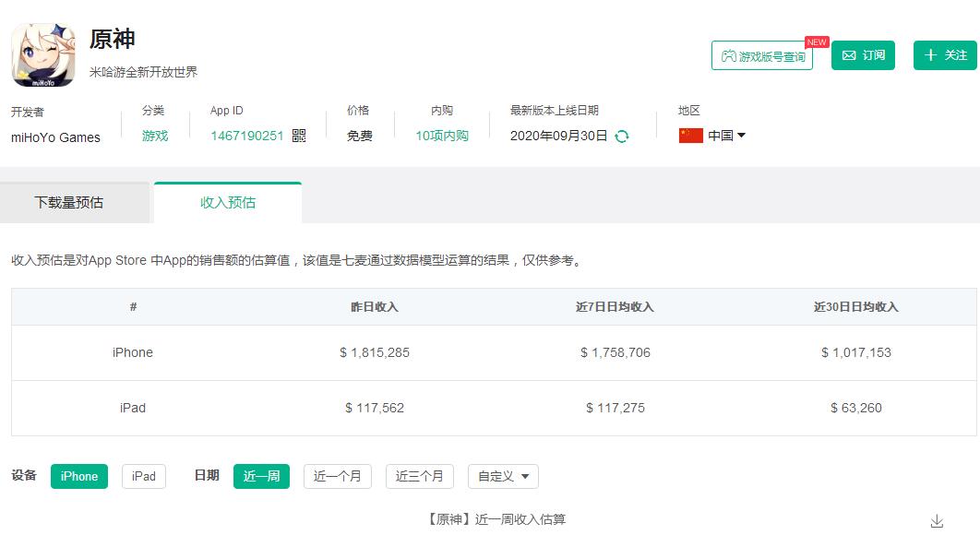The height and width of the screenshot is (535, 980).
Task: Click the 近7日日均收入 column header
Action: [x=615, y=307]
